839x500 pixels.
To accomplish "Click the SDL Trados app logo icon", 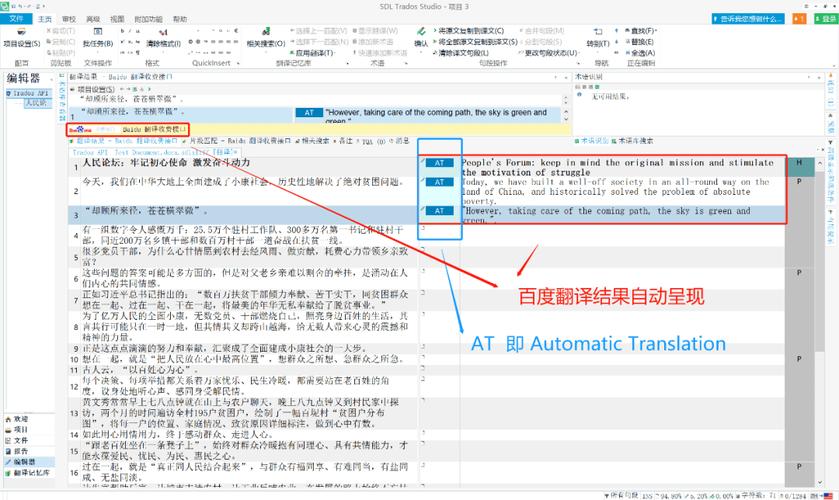I will click(5, 6).
